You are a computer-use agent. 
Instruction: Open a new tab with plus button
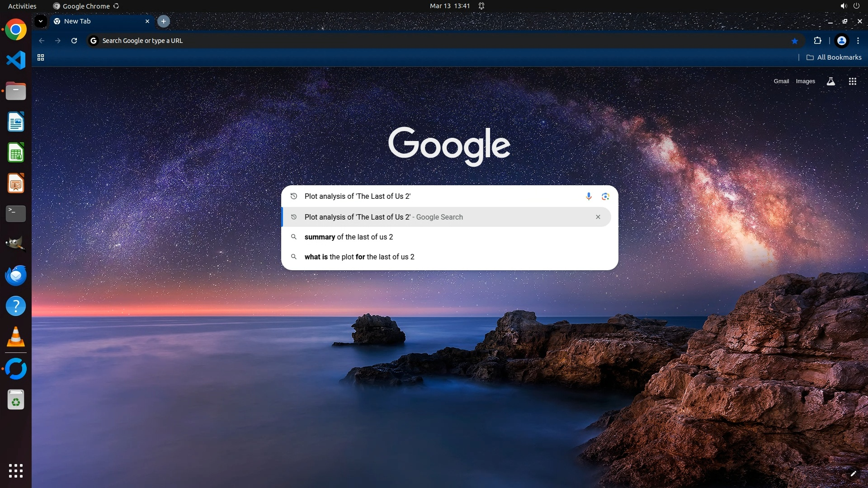point(164,21)
